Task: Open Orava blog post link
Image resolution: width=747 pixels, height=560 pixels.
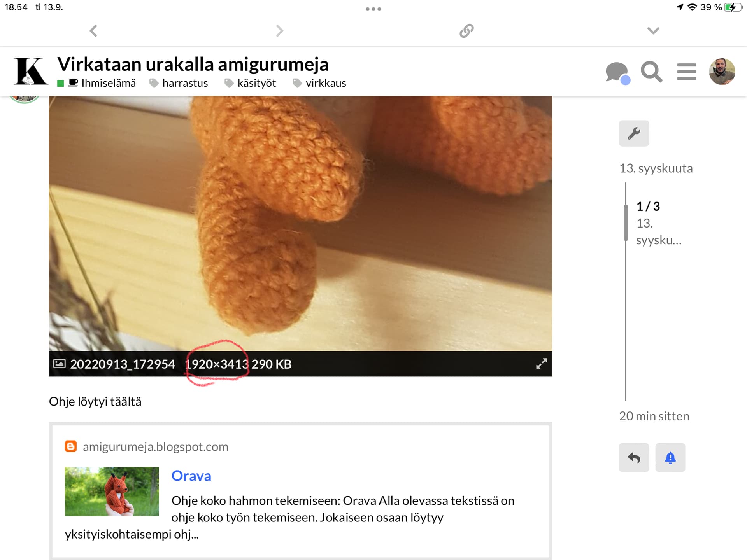Action: 191,476
